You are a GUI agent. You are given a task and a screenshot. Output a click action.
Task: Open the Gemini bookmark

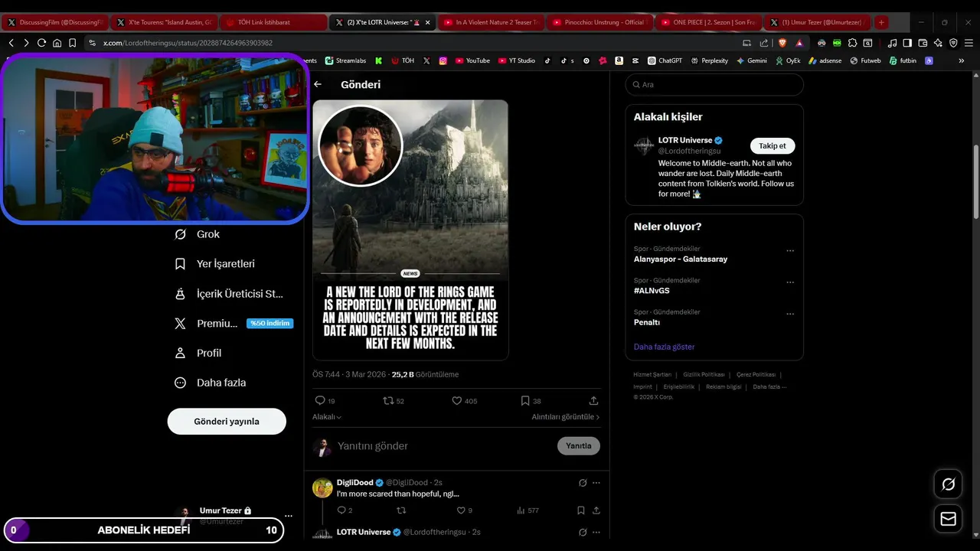point(751,60)
